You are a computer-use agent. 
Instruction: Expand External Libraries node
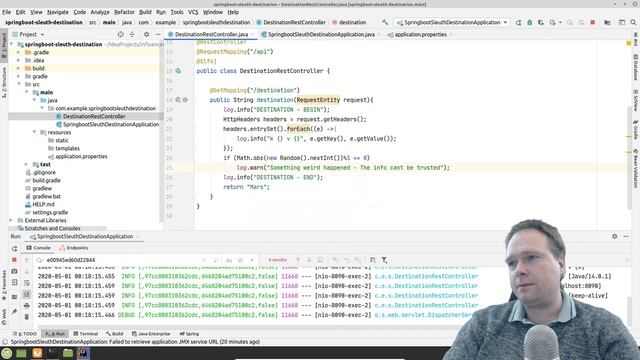pyautogui.click(x=11, y=220)
